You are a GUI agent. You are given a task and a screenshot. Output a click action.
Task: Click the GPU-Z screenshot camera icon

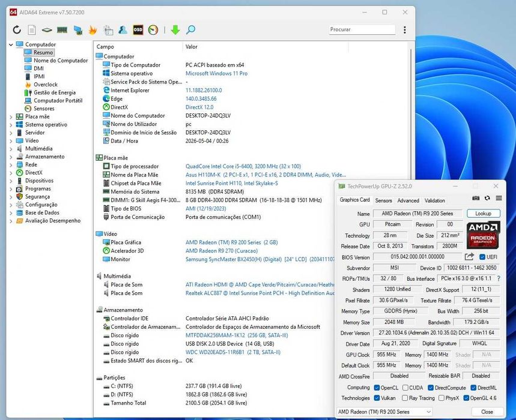click(476, 198)
